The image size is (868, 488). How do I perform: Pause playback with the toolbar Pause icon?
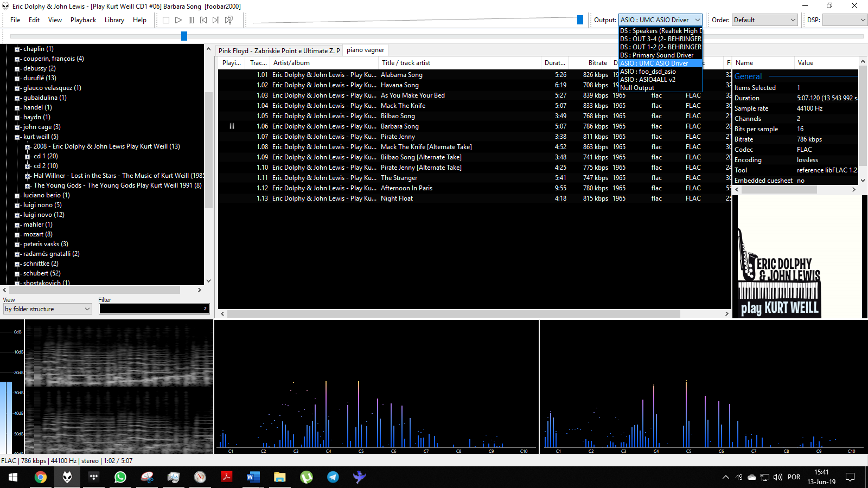[191, 20]
